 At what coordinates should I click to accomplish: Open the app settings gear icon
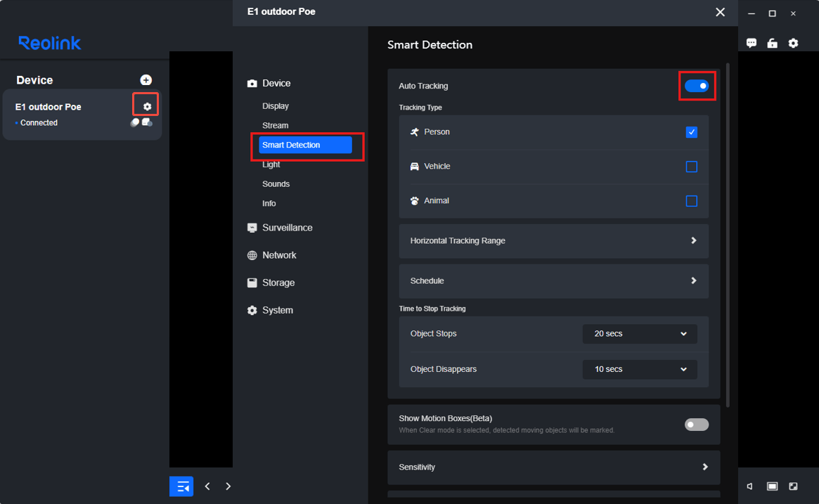794,44
